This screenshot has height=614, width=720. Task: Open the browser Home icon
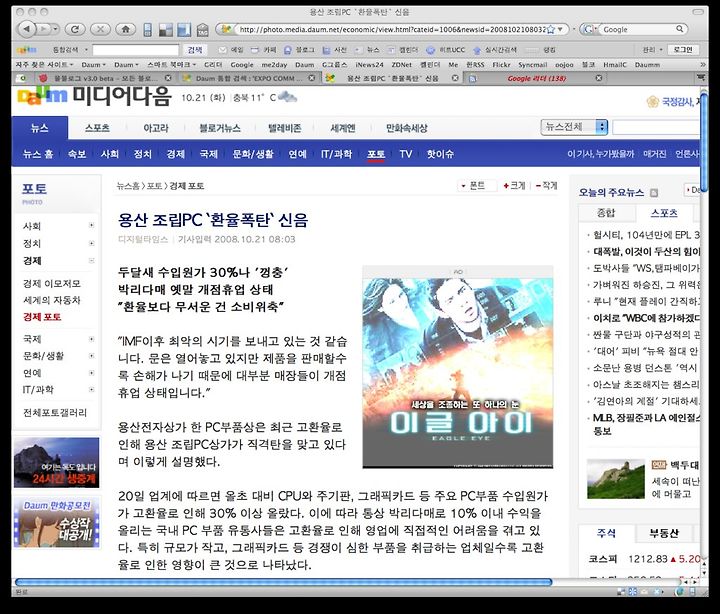coord(125,29)
